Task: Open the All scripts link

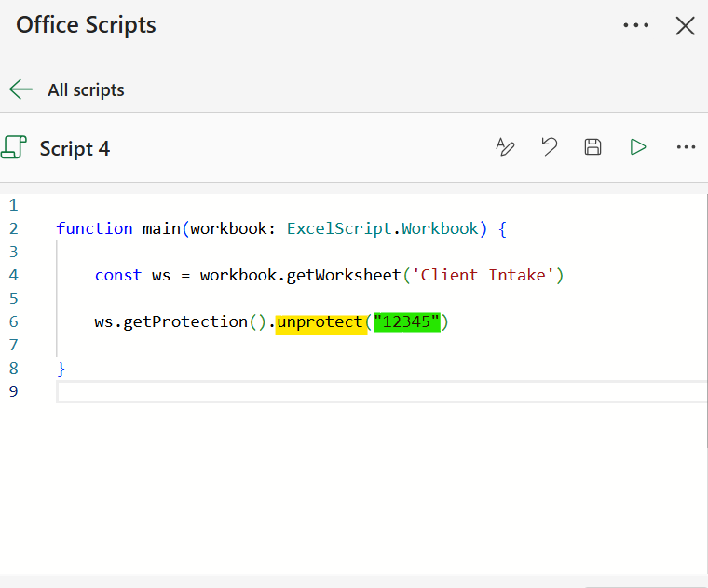Action: 86,89
